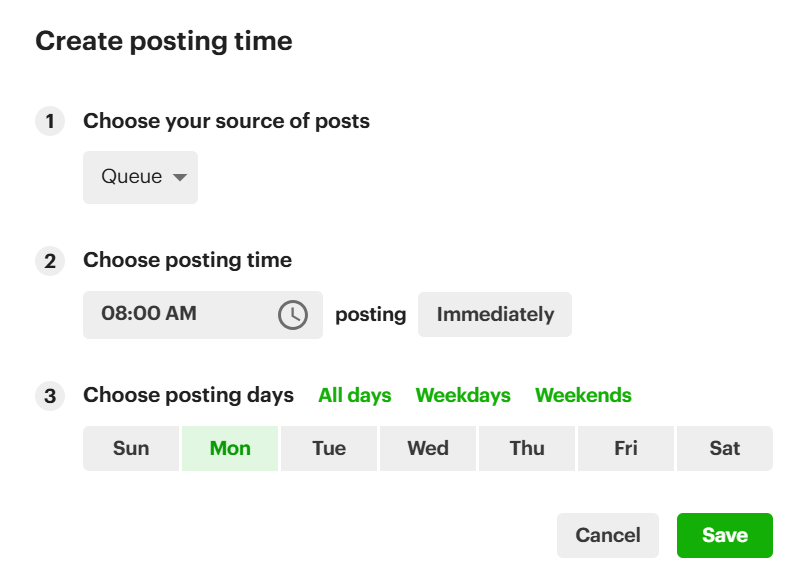Enable Thu as a posting day
Image resolution: width=801 pixels, height=577 pixels.
click(527, 449)
